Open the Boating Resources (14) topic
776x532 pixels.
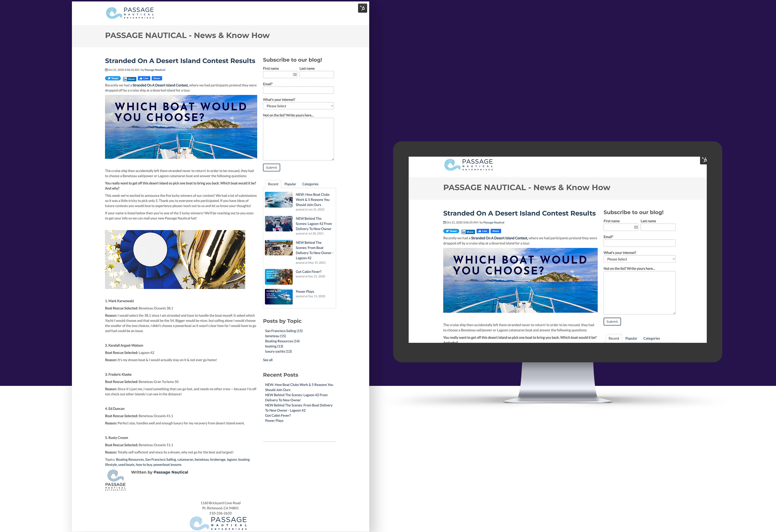pos(282,341)
